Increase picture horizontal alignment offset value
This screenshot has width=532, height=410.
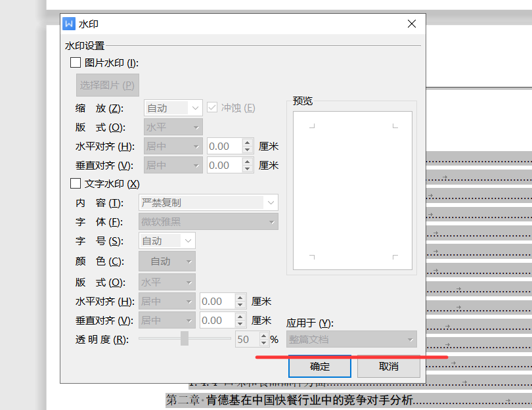click(x=248, y=143)
